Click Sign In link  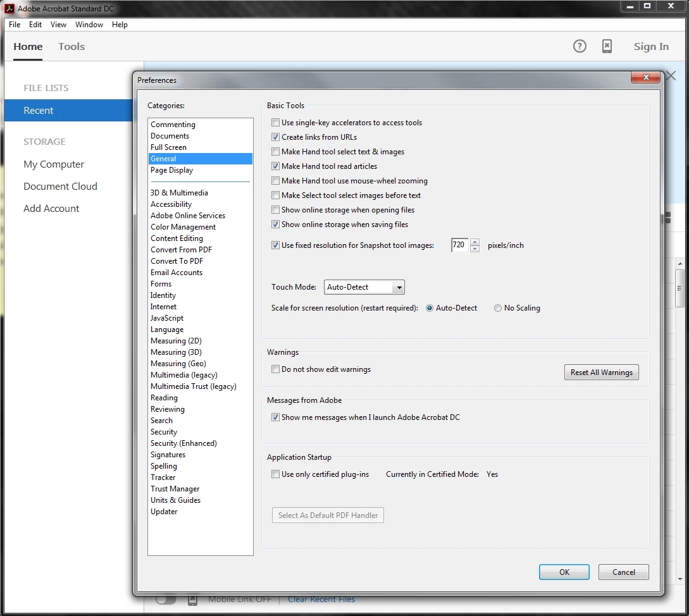(x=651, y=47)
